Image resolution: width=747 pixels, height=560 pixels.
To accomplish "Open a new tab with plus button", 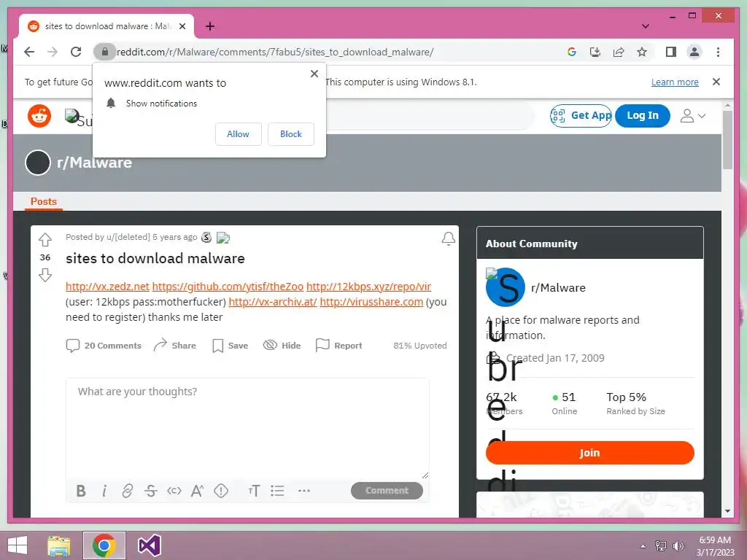I will pyautogui.click(x=210, y=26).
